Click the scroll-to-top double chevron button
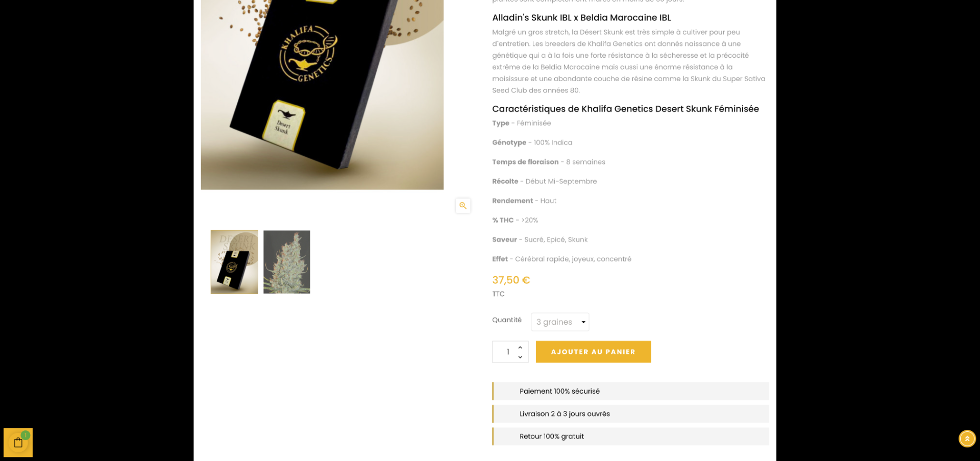 [x=967, y=439]
